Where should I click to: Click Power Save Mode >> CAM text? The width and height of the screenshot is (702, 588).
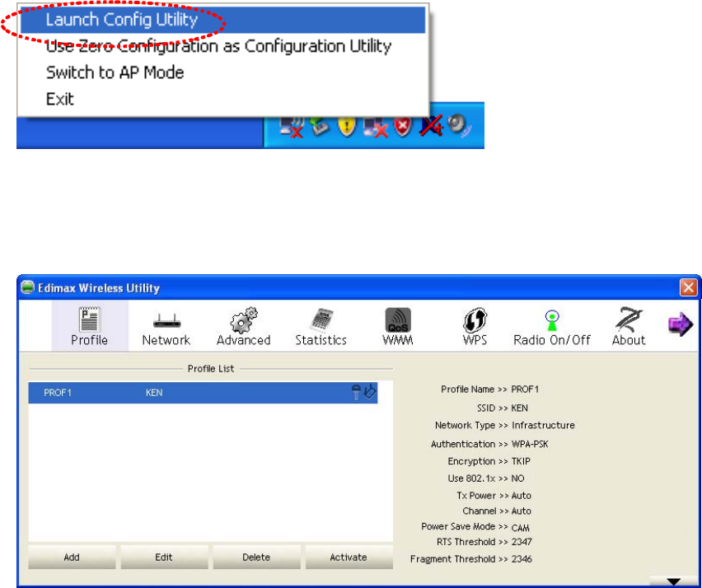[475, 527]
